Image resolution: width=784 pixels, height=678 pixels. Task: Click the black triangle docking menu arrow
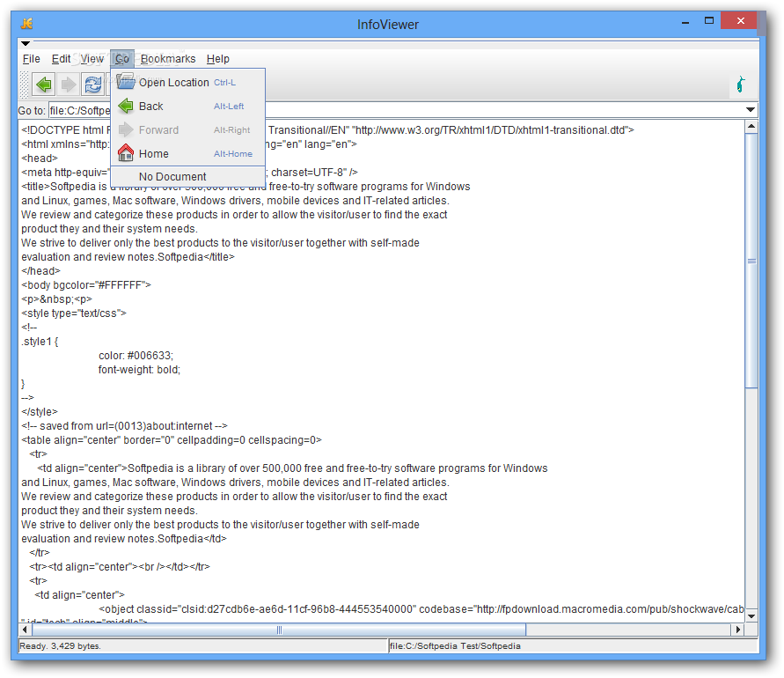point(26,43)
